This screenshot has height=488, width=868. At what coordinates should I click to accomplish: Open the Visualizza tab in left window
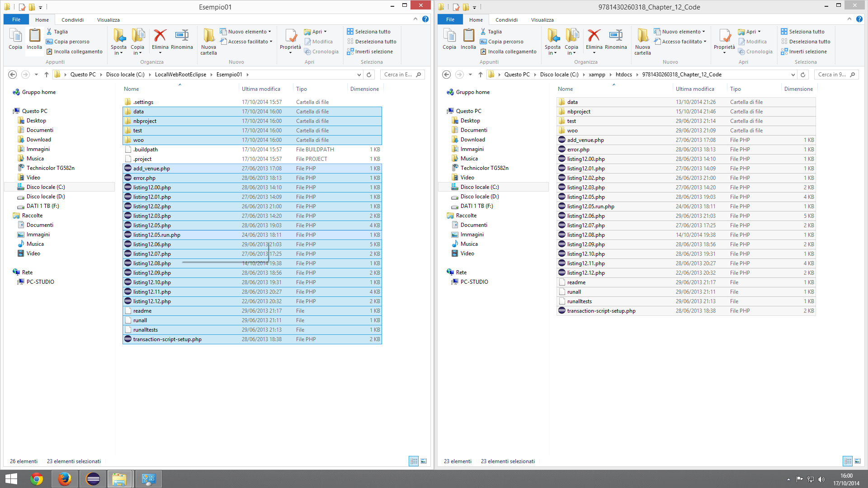(108, 20)
